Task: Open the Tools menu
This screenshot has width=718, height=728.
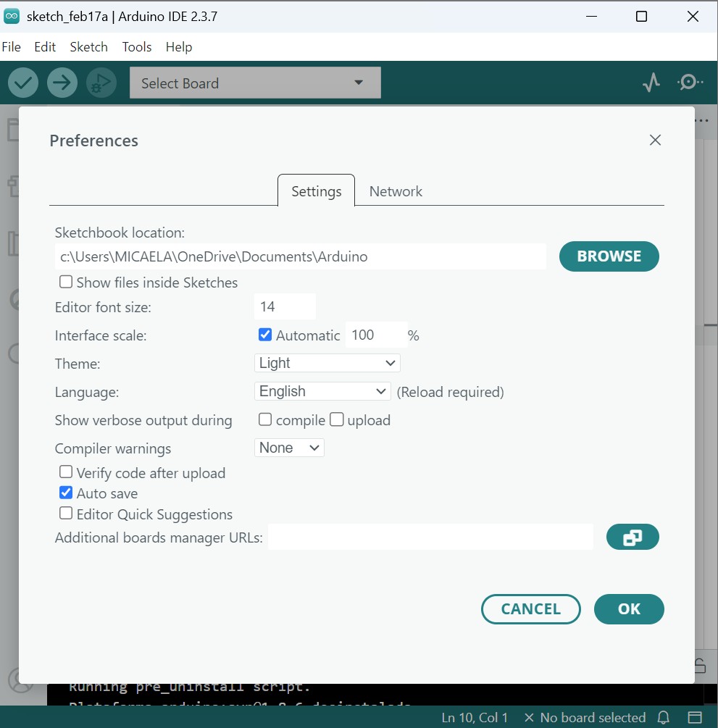Action: 136,46
